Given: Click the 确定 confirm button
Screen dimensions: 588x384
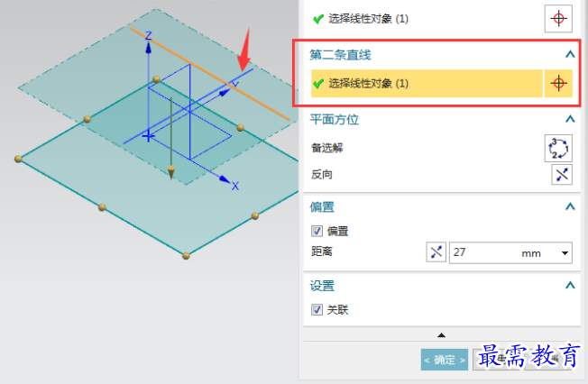Looking at the screenshot, I should 445,360.
